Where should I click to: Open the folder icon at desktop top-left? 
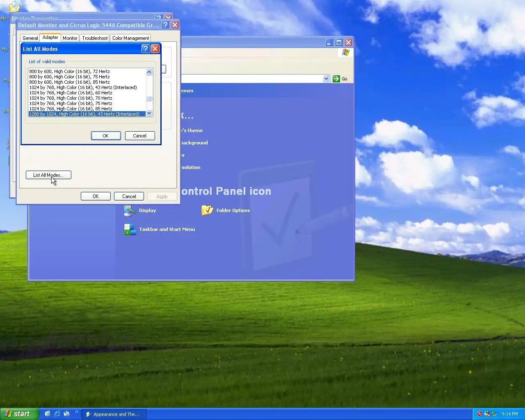tap(15, 6)
